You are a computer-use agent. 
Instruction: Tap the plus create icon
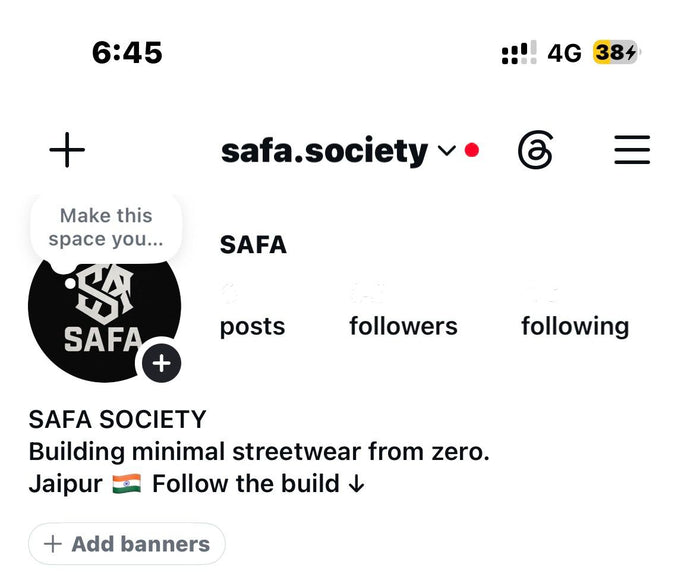tap(67, 150)
